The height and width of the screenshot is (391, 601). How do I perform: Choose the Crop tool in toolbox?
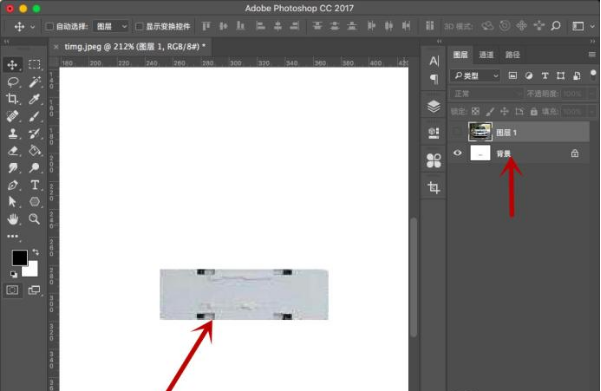(x=13, y=99)
